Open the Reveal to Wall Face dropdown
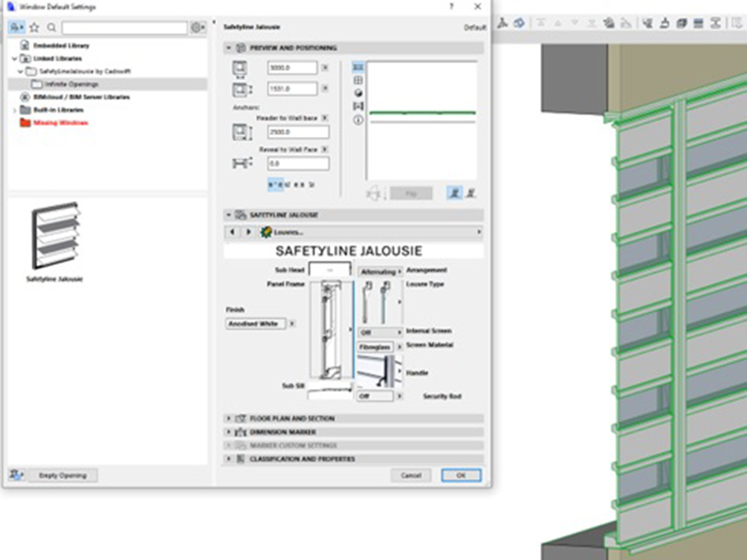This screenshot has height=560, width=747. coord(325,149)
